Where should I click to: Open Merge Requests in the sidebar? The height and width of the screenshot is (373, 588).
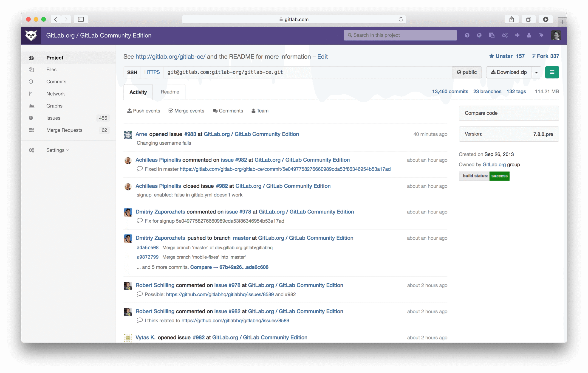click(x=64, y=130)
